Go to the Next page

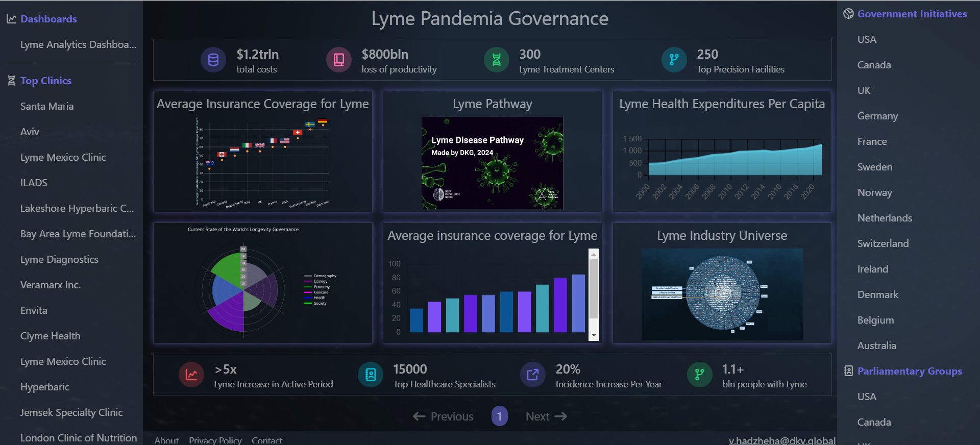pyautogui.click(x=546, y=416)
